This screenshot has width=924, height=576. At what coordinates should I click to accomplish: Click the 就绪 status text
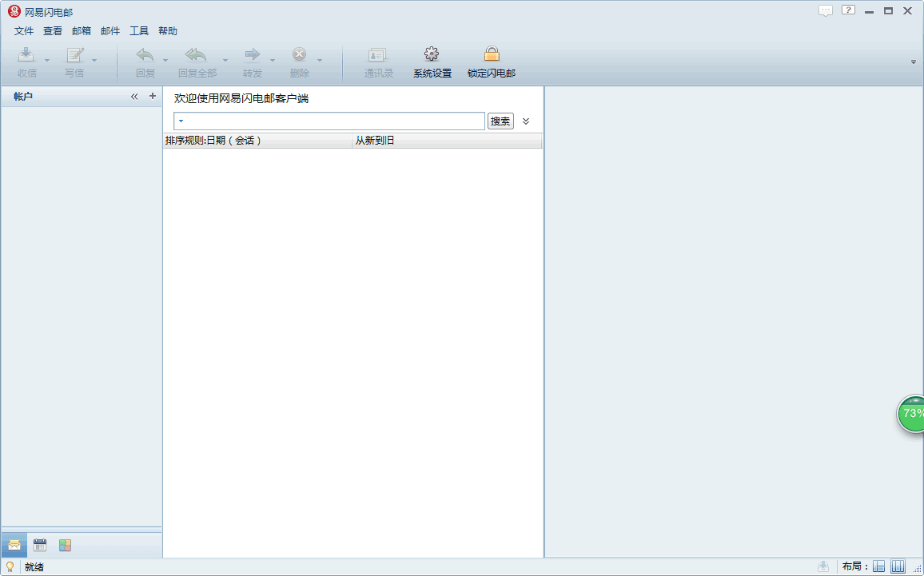tap(34, 567)
